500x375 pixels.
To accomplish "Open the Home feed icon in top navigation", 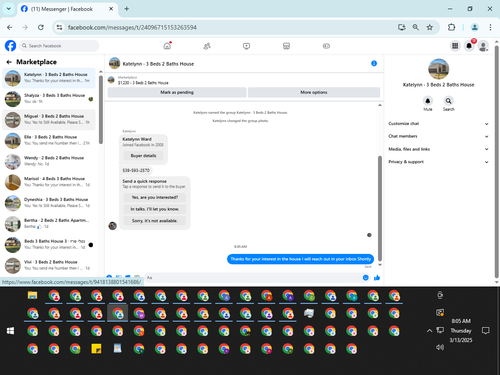I will click(167, 46).
